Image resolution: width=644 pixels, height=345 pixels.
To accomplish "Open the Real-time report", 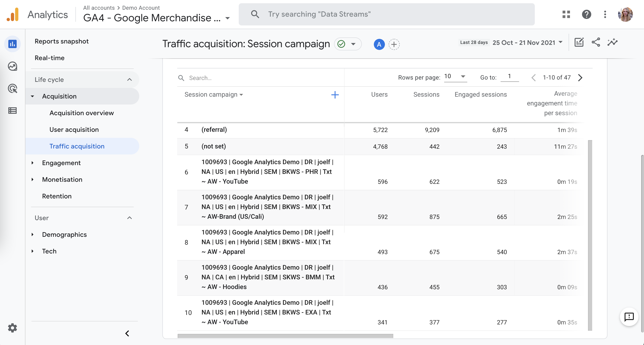I will (x=50, y=58).
